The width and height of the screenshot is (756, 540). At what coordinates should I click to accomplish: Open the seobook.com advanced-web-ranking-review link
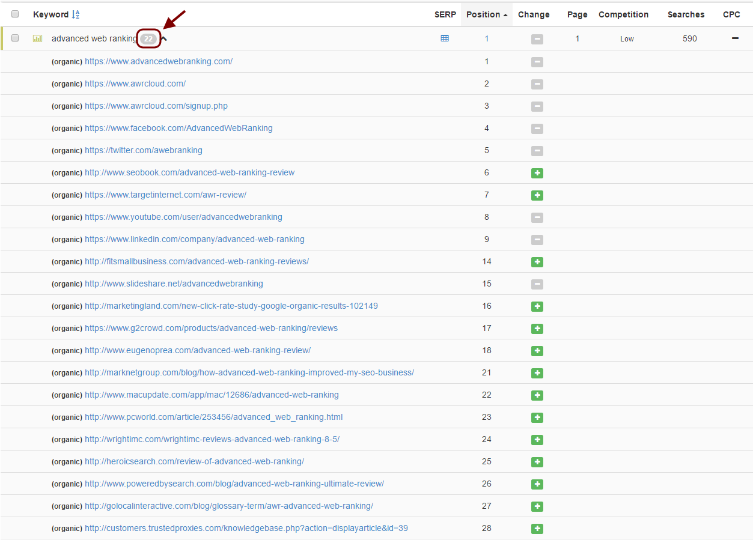point(190,172)
